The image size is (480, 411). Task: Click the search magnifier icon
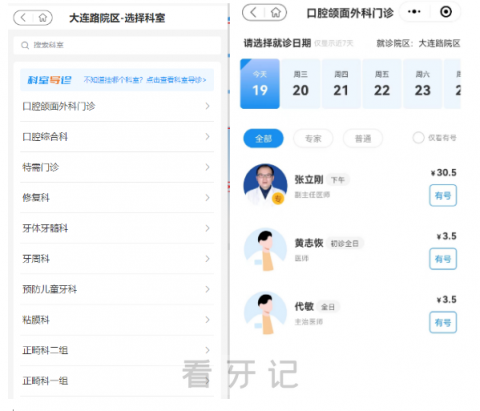tap(25, 45)
